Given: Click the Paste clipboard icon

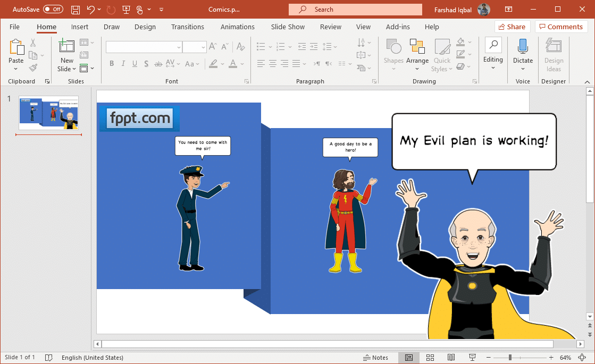Looking at the screenshot, I should [16, 48].
